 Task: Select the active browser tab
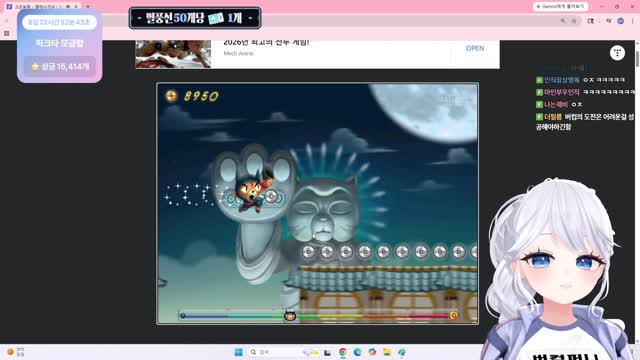[42, 7]
